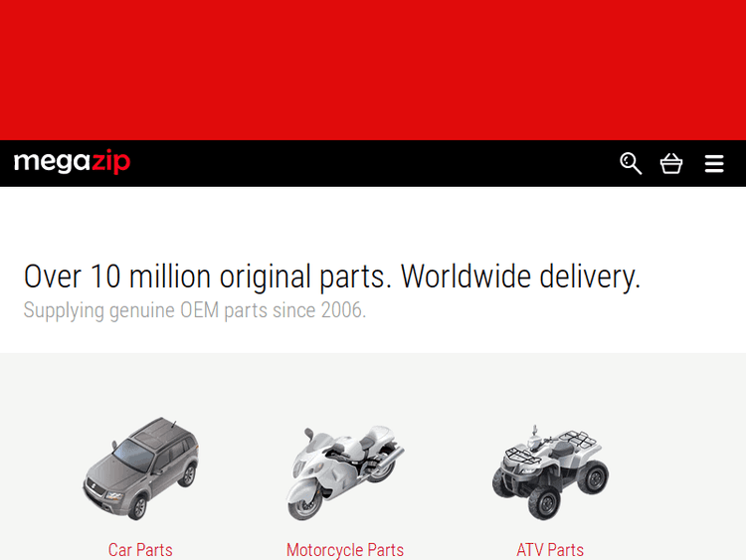Click the megazip logo

pos(72,162)
